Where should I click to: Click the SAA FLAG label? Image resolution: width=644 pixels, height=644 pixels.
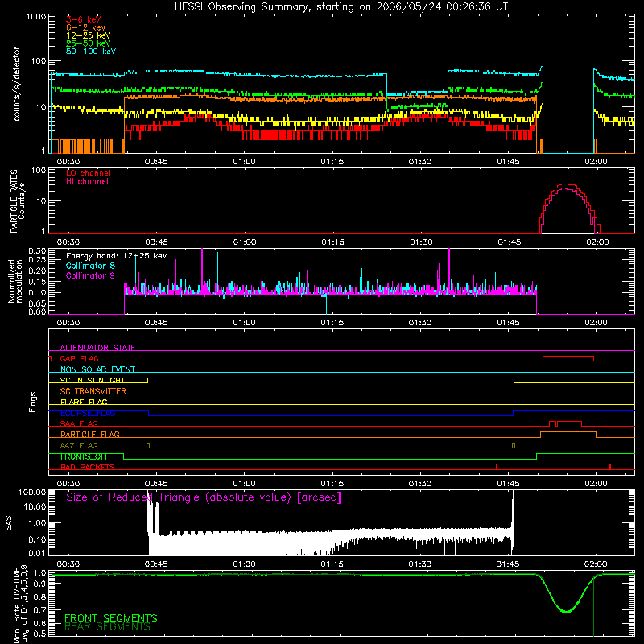click(x=79, y=423)
